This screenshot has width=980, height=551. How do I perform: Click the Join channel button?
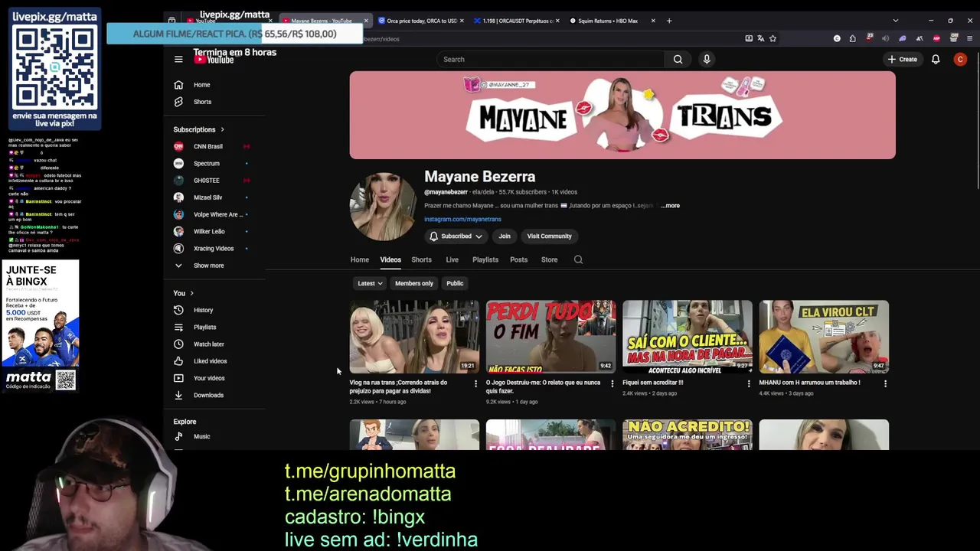click(x=505, y=236)
